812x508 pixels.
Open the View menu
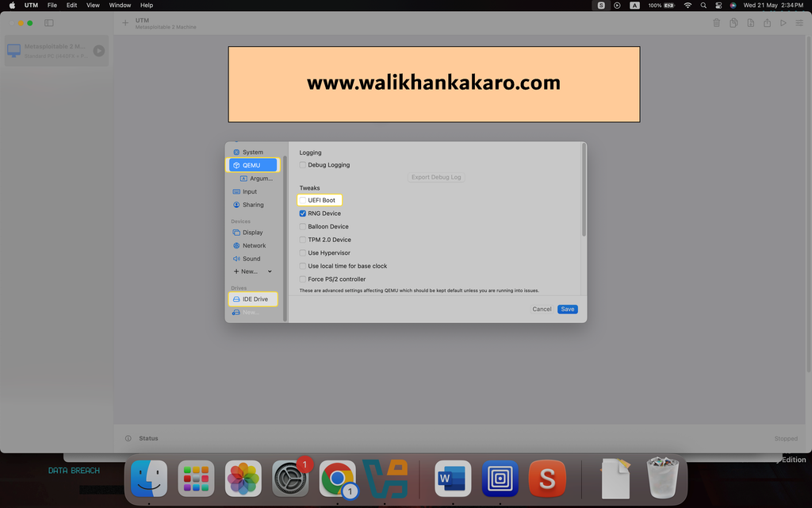click(93, 6)
